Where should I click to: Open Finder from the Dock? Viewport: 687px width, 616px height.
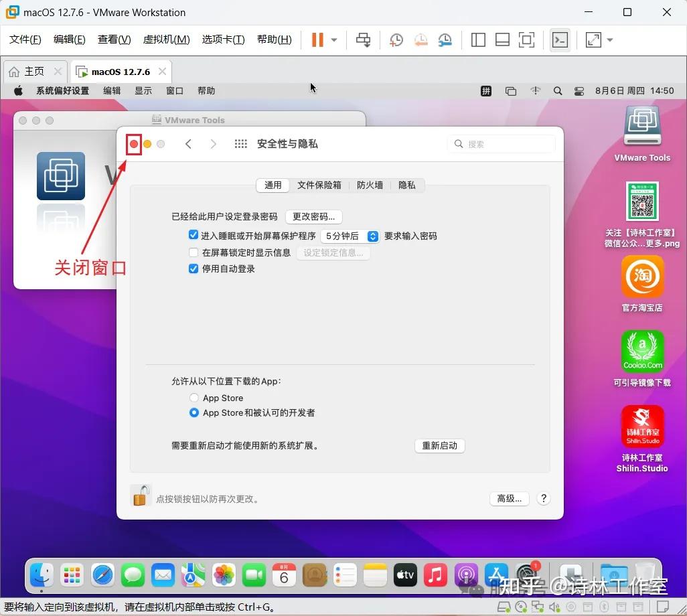(x=42, y=574)
